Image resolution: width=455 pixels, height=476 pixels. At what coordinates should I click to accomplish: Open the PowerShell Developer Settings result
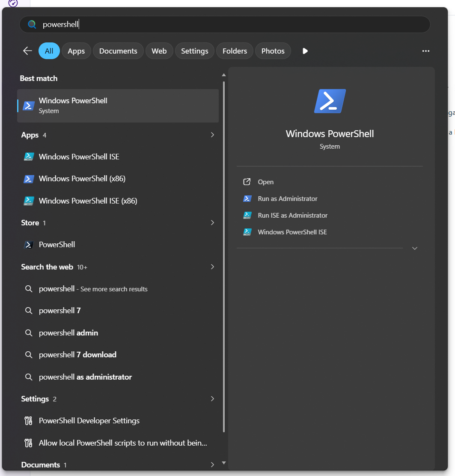coord(89,421)
